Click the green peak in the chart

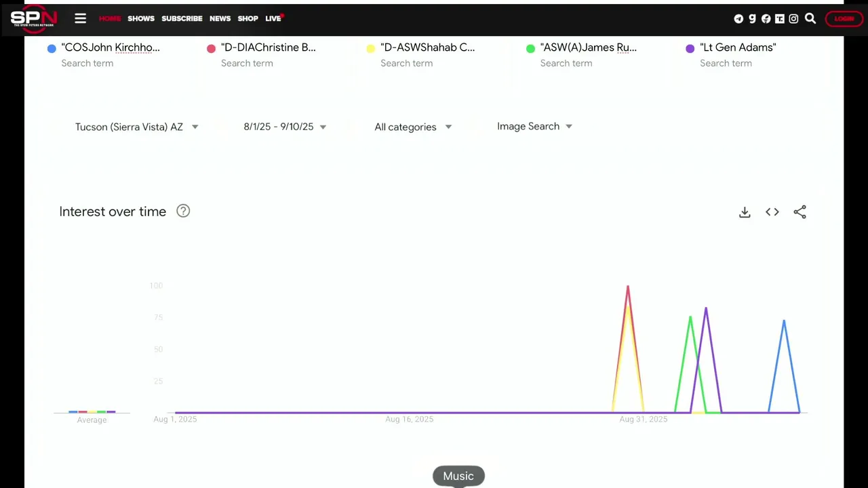tap(690, 318)
